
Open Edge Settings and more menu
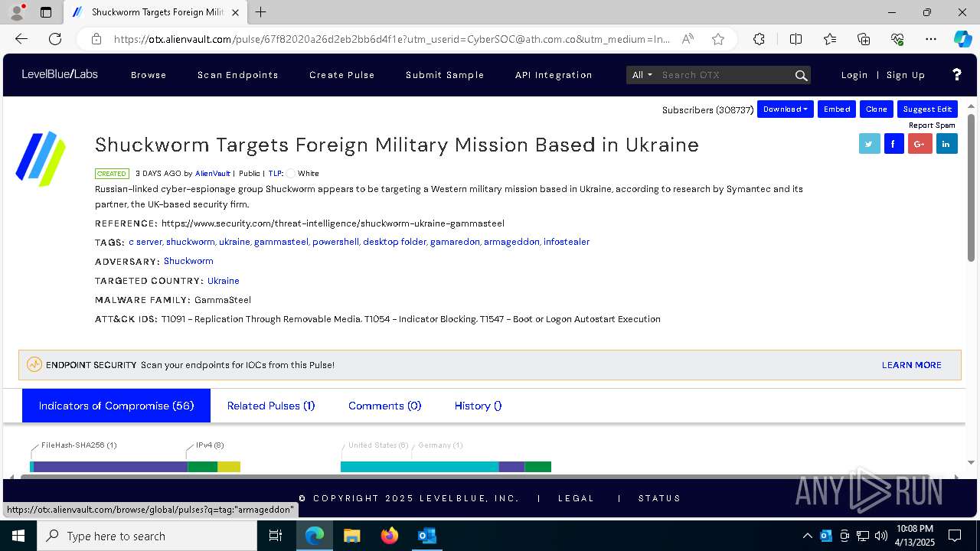(931, 39)
